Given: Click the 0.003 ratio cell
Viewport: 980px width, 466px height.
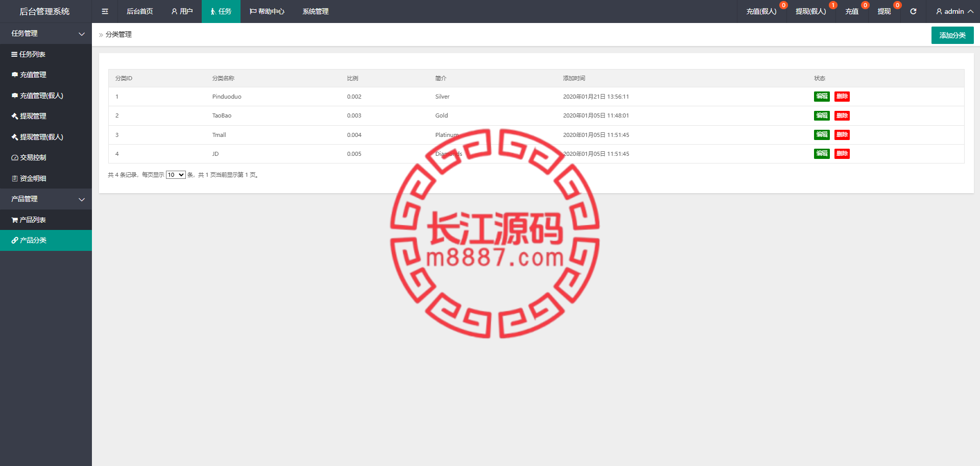Looking at the screenshot, I should coord(354,115).
